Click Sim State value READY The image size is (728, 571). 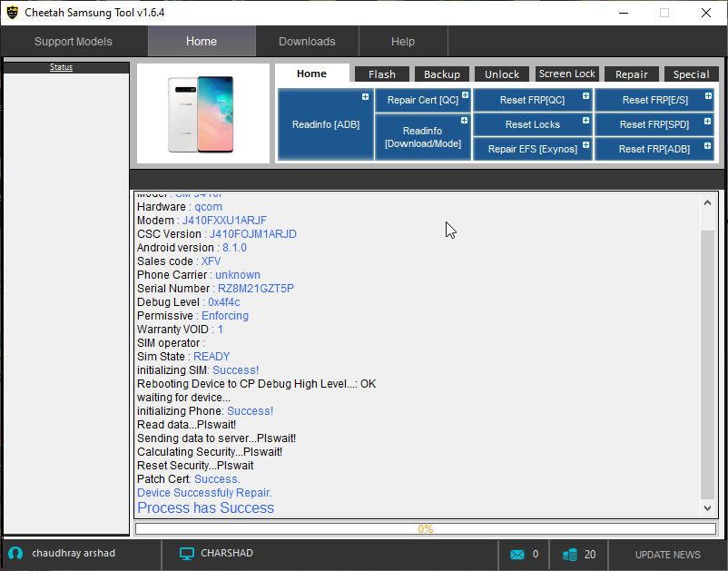212,357
